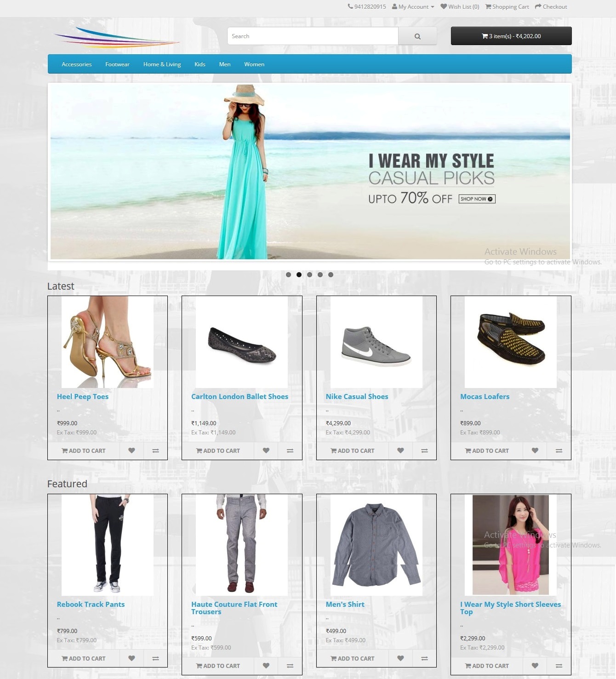Add Rebook Track Pants to wish list
This screenshot has height=679, width=616.
pyautogui.click(x=131, y=658)
